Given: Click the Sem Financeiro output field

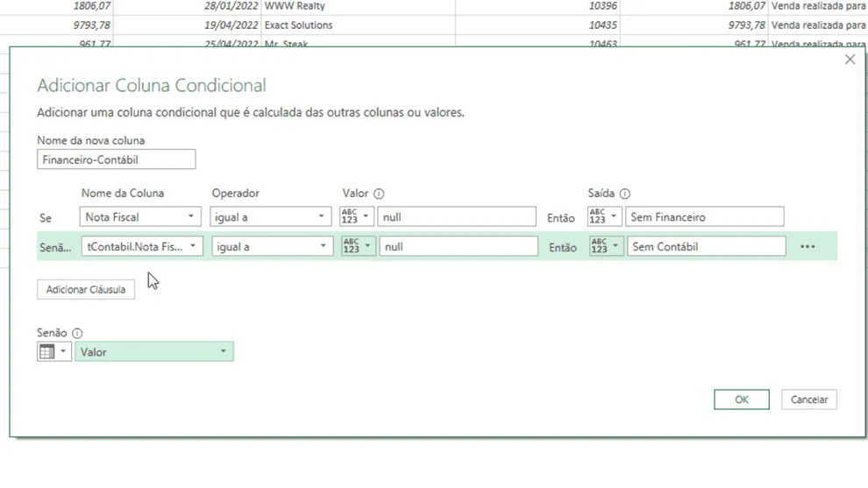Looking at the screenshot, I should pos(705,216).
